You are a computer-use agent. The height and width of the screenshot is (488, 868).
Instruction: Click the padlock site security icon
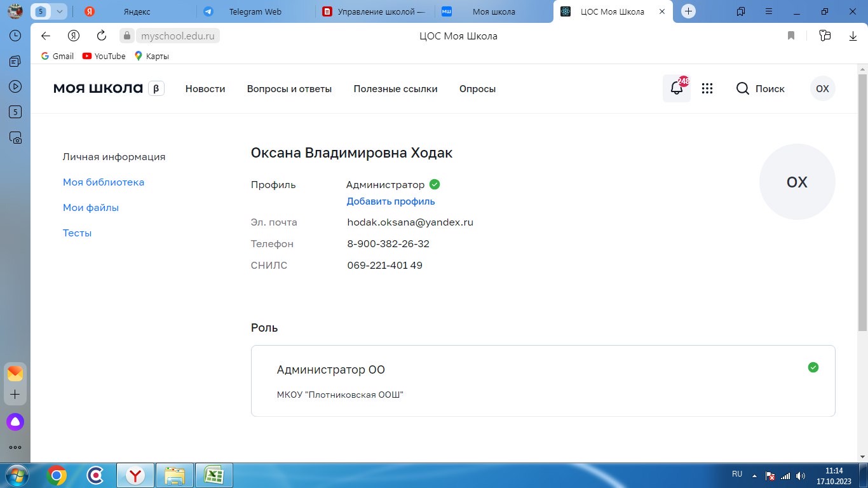pos(127,36)
